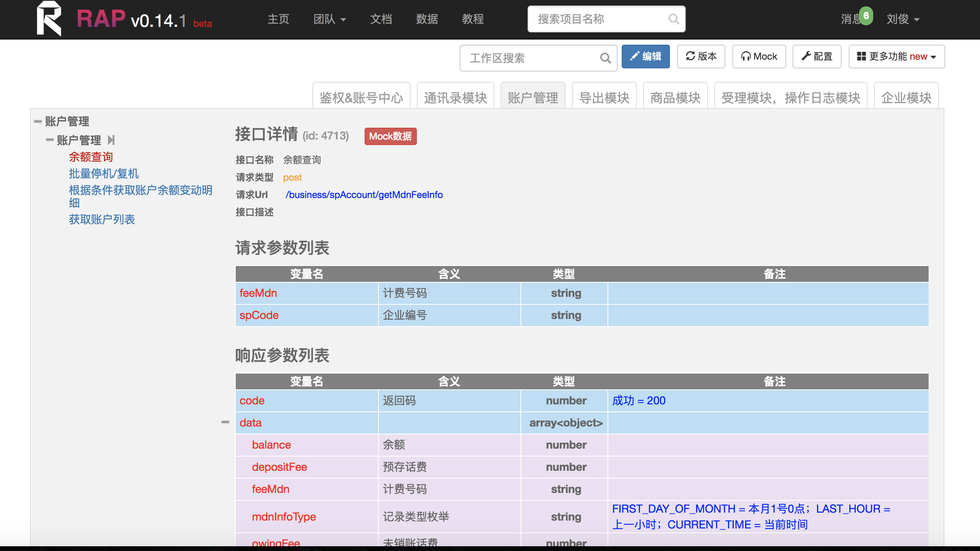980x551 pixels.
Task: Switch to the 商品模块 tab
Action: [675, 95]
